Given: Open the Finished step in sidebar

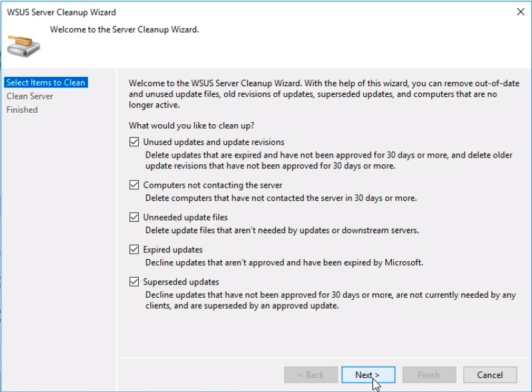Looking at the screenshot, I should pos(22,110).
